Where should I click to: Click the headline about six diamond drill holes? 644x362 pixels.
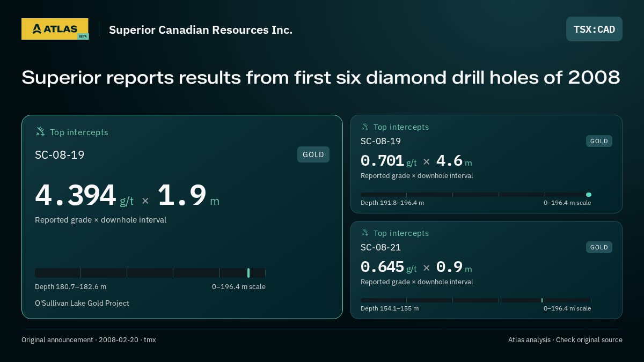pos(321,78)
